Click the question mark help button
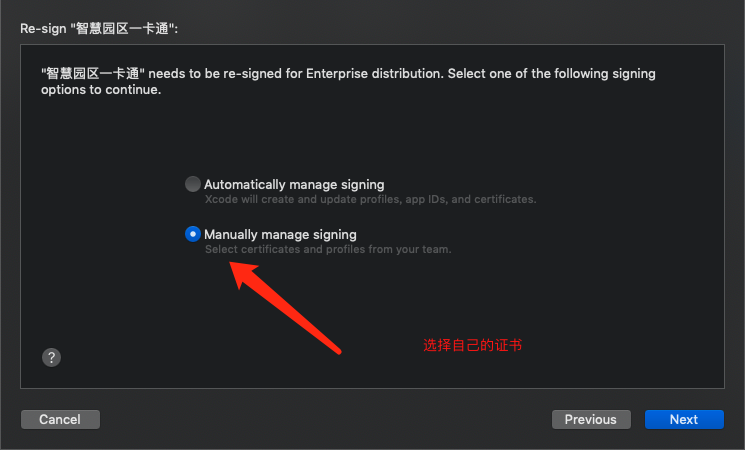Viewport: 745px width, 450px height. [52, 357]
